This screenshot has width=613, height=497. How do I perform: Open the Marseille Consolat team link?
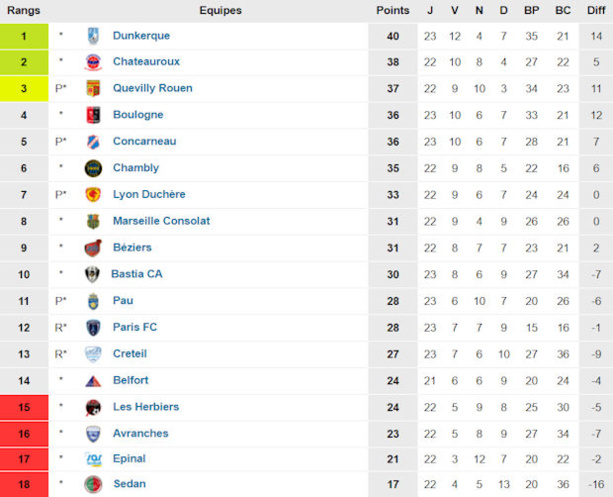pos(161,221)
